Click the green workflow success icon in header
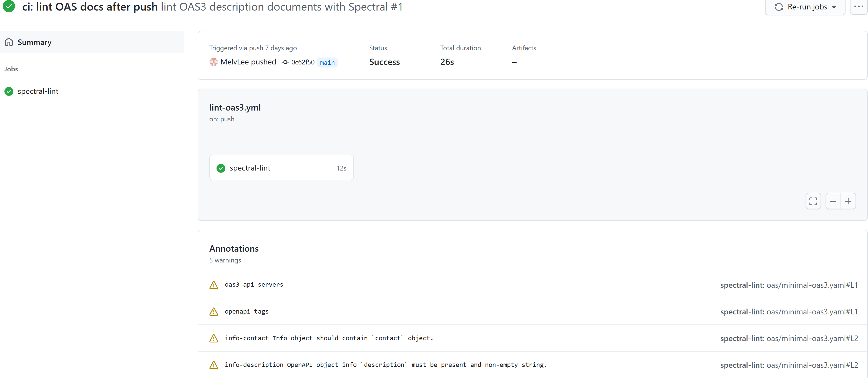 pos(9,6)
